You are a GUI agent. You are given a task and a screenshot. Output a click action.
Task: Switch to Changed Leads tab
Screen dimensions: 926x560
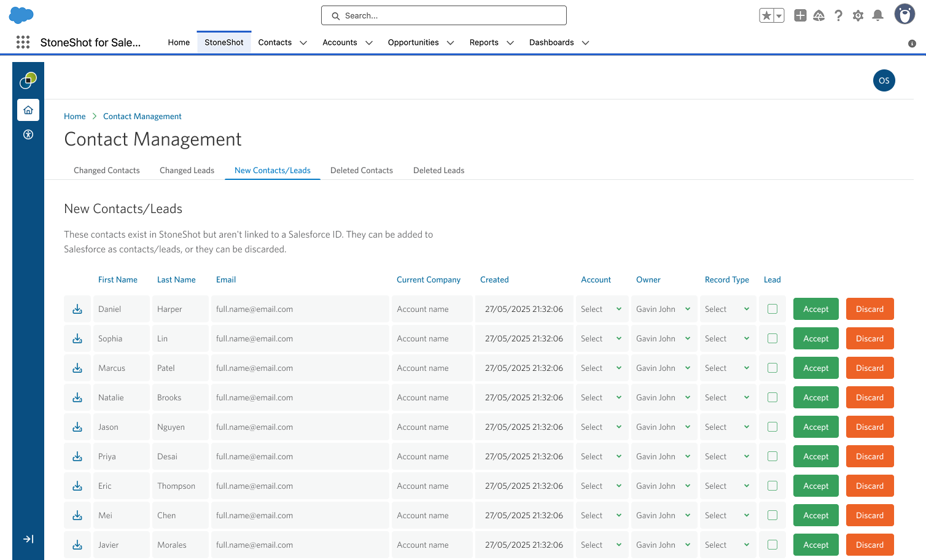coord(187,170)
